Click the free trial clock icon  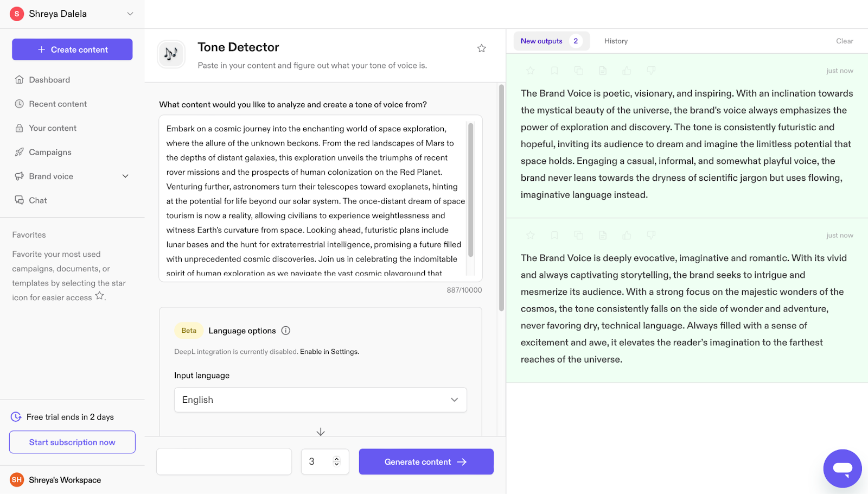(x=16, y=417)
